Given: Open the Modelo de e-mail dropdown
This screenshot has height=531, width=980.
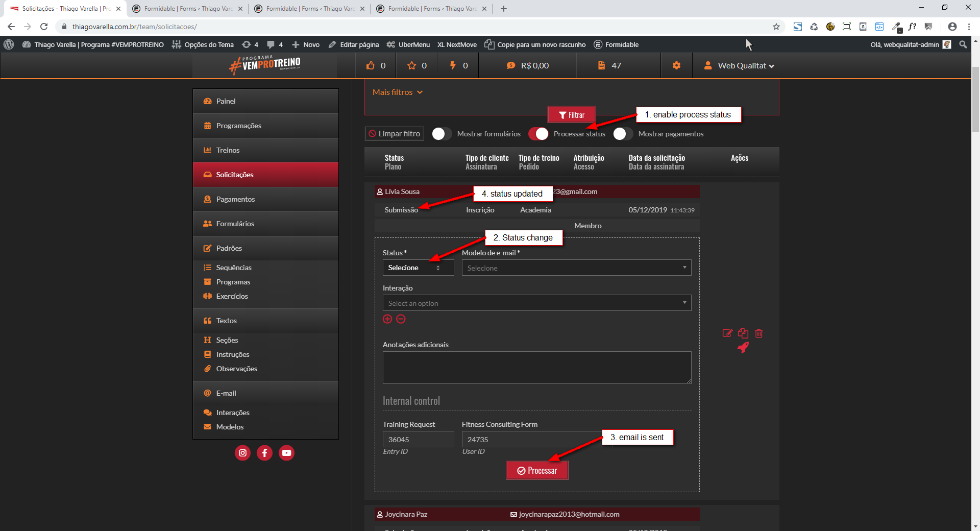Looking at the screenshot, I should point(576,268).
